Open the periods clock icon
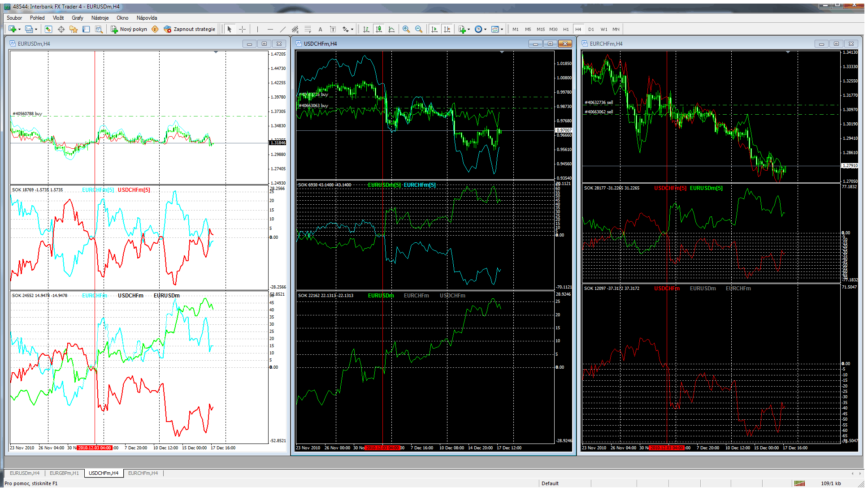The height and width of the screenshot is (491, 868). [x=478, y=29]
